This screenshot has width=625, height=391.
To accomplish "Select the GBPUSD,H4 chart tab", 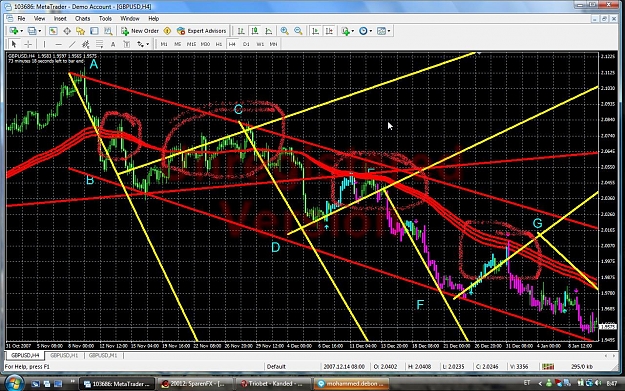I will pyautogui.click(x=25, y=356).
